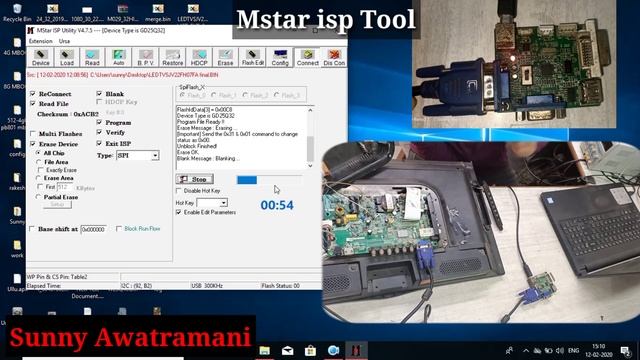Click the Device toolbar icon
The height and width of the screenshot is (360, 640).
point(40,57)
